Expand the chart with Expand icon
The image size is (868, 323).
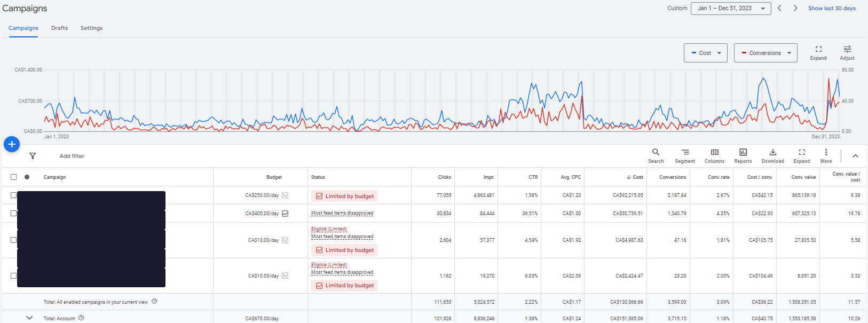(818, 53)
